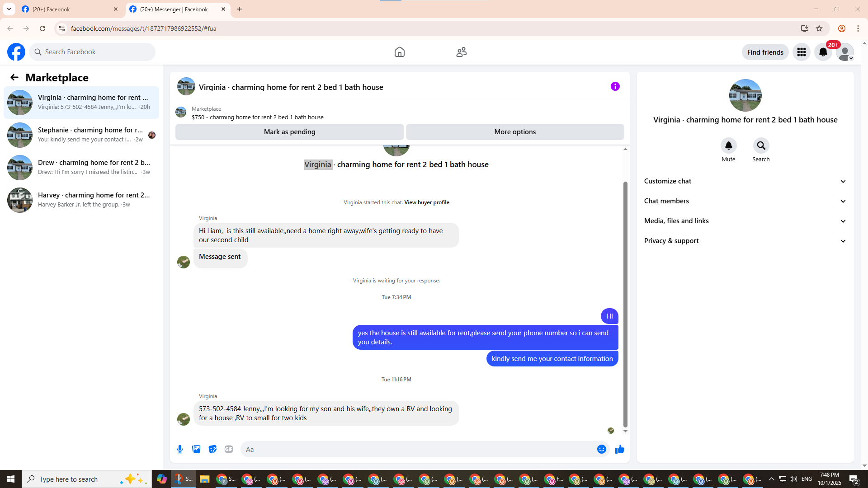Screen dimensions: 868x488
Task: Expand Customize chat section
Action: [x=745, y=181]
